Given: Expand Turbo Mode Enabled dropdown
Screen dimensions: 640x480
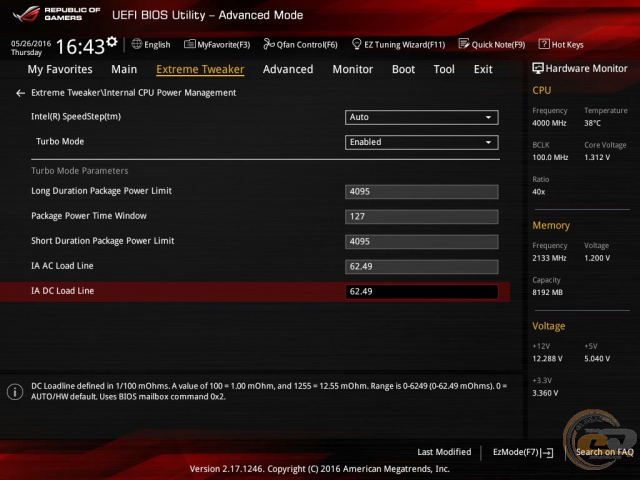Looking at the screenshot, I should click(x=422, y=142).
